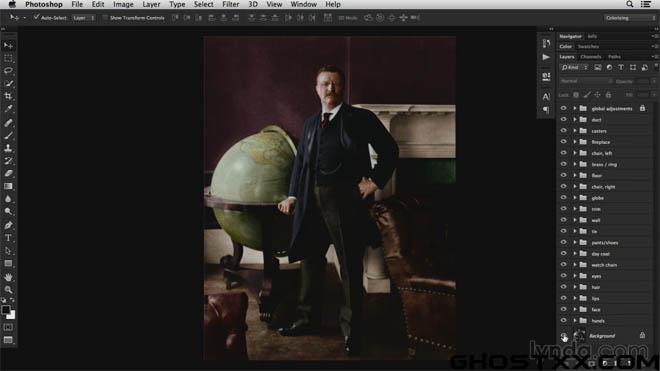
Task: Expand the hair group
Action: [x=575, y=287]
